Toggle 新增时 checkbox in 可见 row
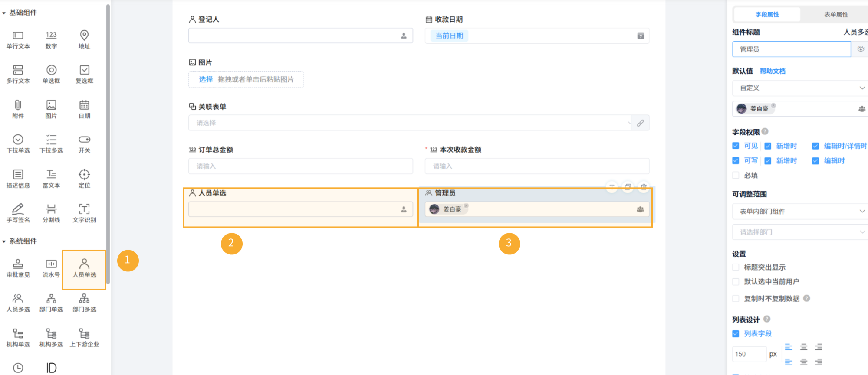 coord(768,146)
